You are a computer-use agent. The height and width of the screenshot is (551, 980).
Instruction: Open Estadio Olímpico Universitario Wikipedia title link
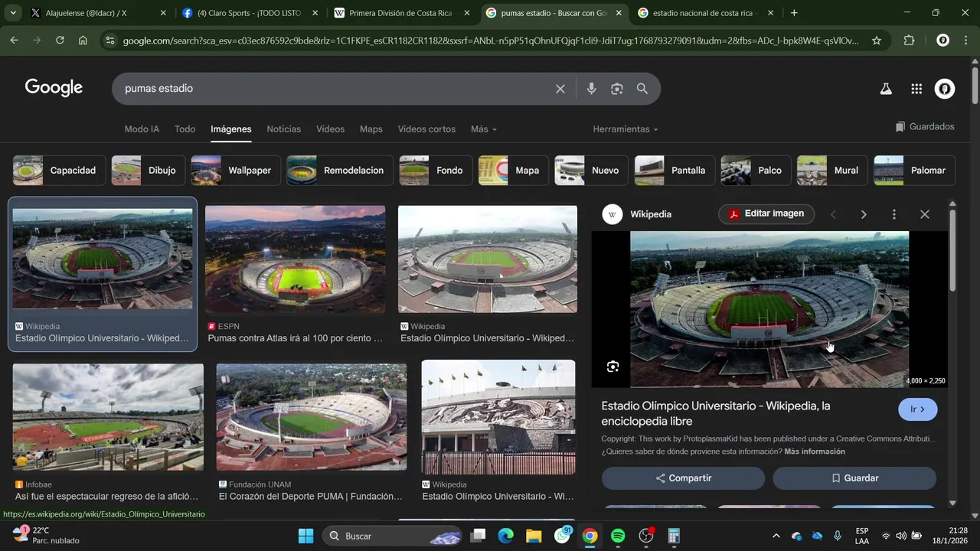[x=715, y=413]
